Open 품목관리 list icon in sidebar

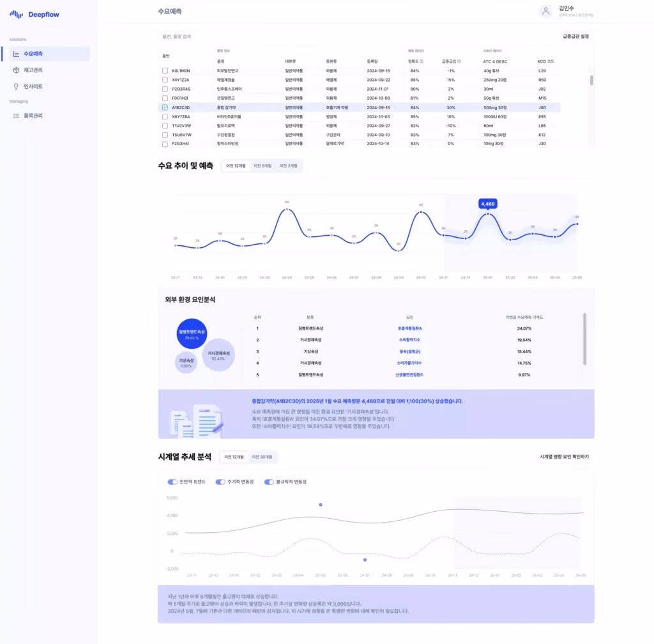pyautogui.click(x=16, y=116)
